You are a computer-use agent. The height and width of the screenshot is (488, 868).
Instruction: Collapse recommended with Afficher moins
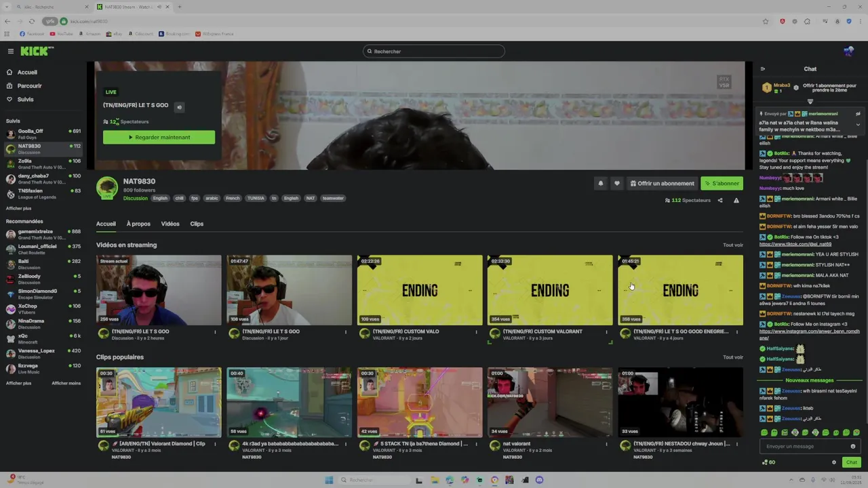(66, 383)
